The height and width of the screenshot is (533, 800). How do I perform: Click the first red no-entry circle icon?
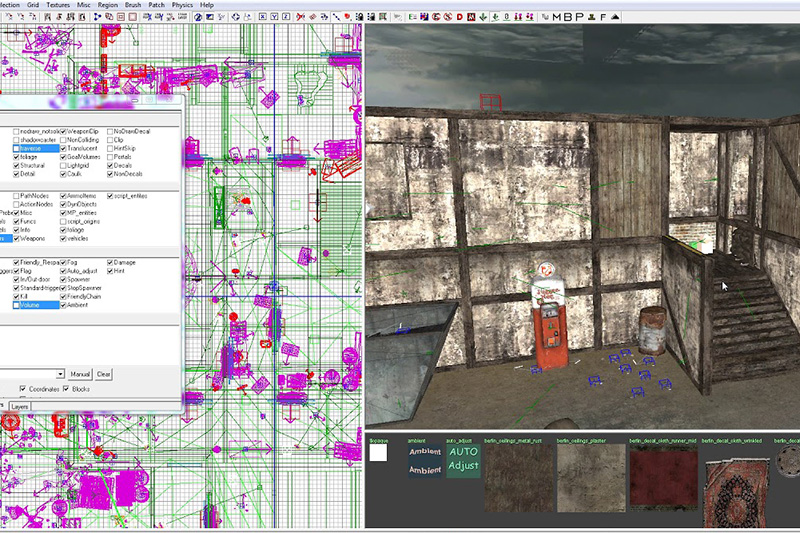(436, 17)
